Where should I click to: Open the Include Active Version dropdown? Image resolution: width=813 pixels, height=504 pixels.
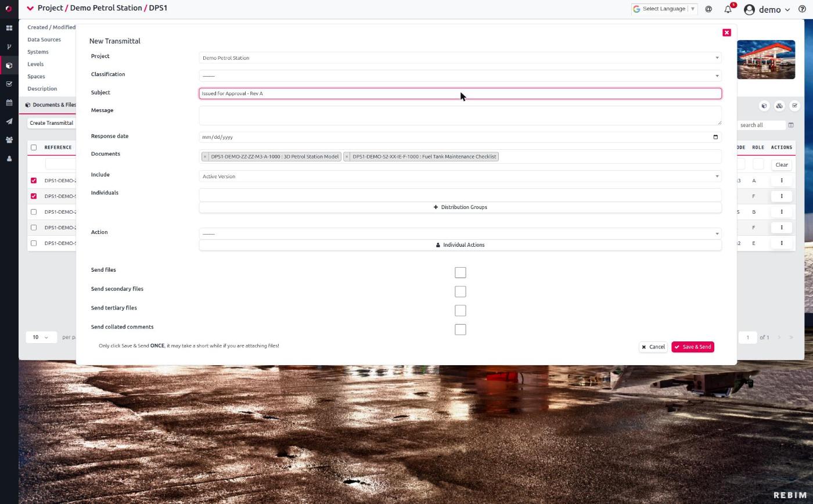460,177
